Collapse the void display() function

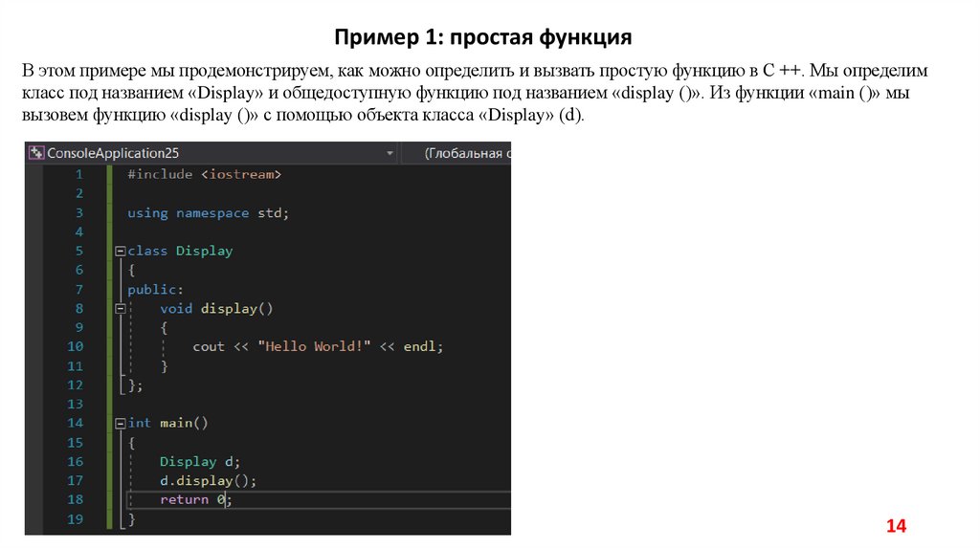click(120, 309)
